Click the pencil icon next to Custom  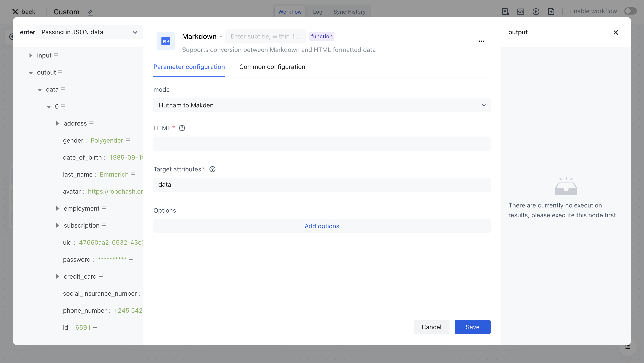[x=90, y=12]
